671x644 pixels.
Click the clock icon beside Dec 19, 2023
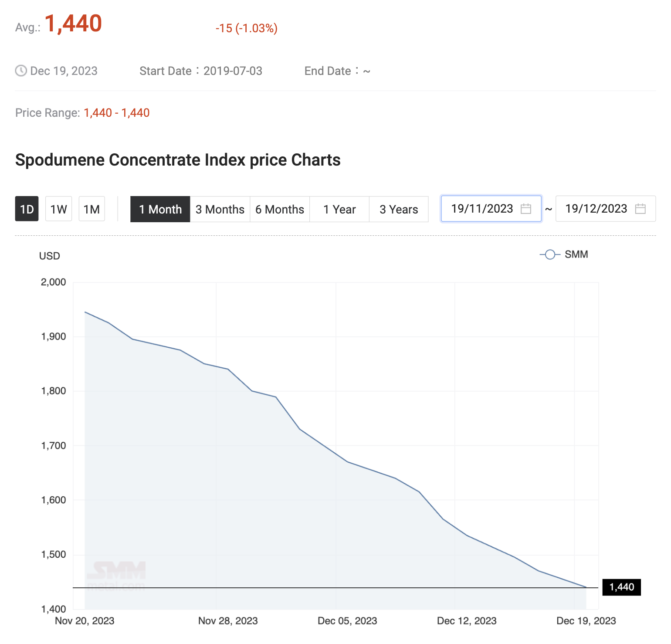21,71
